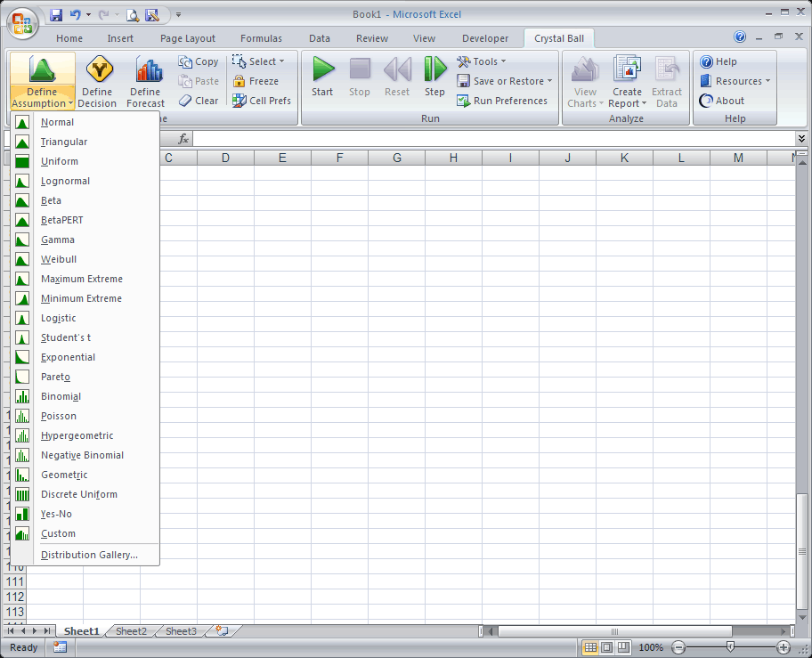Start the simulation with green play icon
This screenshot has width=812, height=658.
323,69
